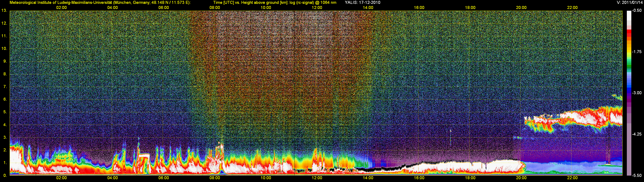Click the '6.' height axis label
Image resolution: width=644 pixels, height=182 pixels.
(x=5, y=100)
